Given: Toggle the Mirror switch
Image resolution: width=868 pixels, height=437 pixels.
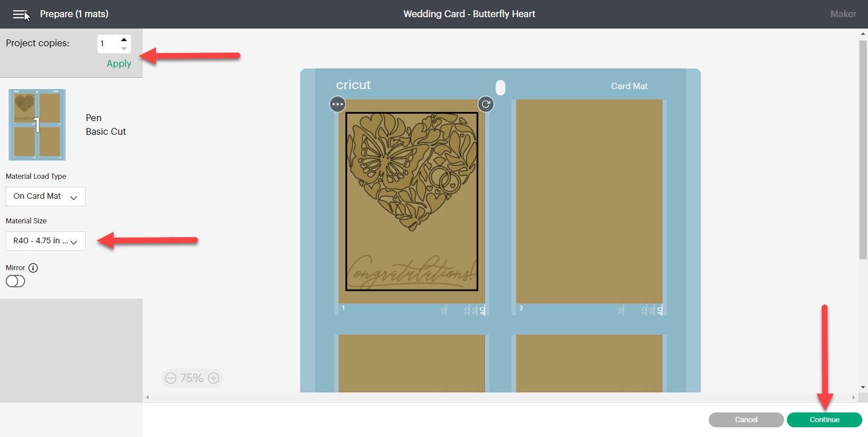Looking at the screenshot, I should [x=15, y=281].
